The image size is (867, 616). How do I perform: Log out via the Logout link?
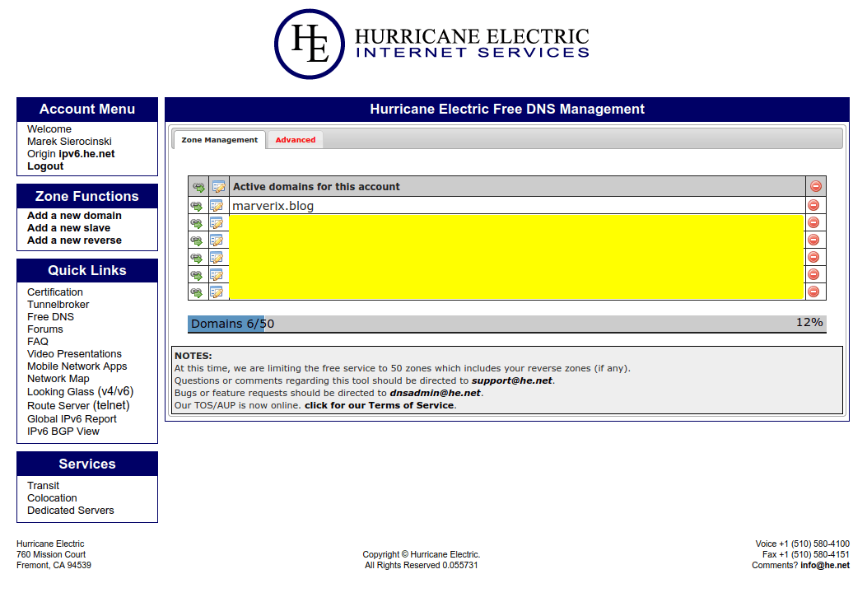45,166
